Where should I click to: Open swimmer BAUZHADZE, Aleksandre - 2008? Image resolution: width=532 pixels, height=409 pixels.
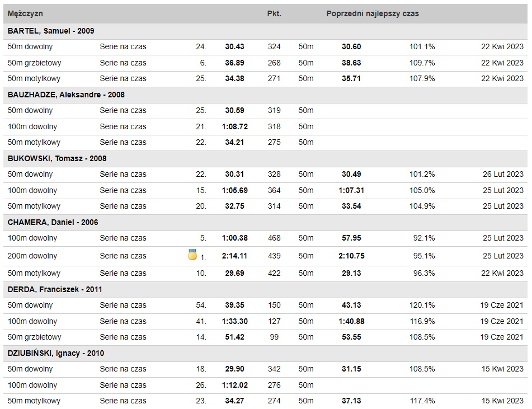point(66,95)
